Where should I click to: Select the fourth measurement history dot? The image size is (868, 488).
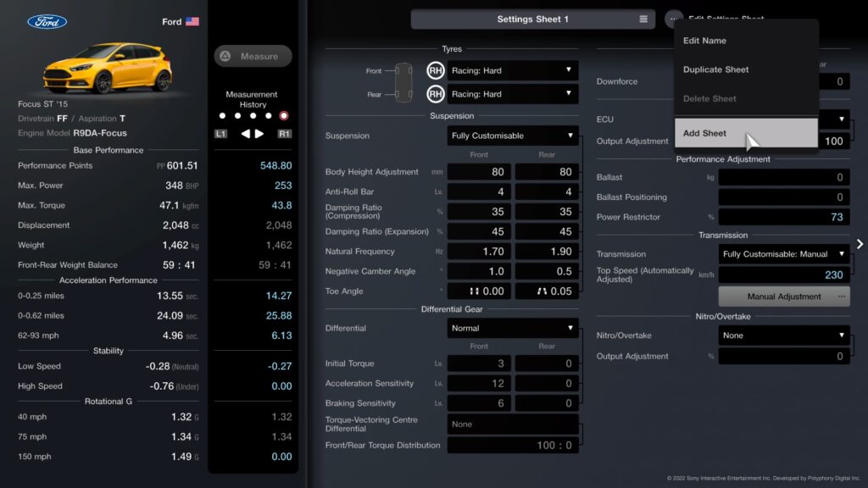click(x=269, y=115)
